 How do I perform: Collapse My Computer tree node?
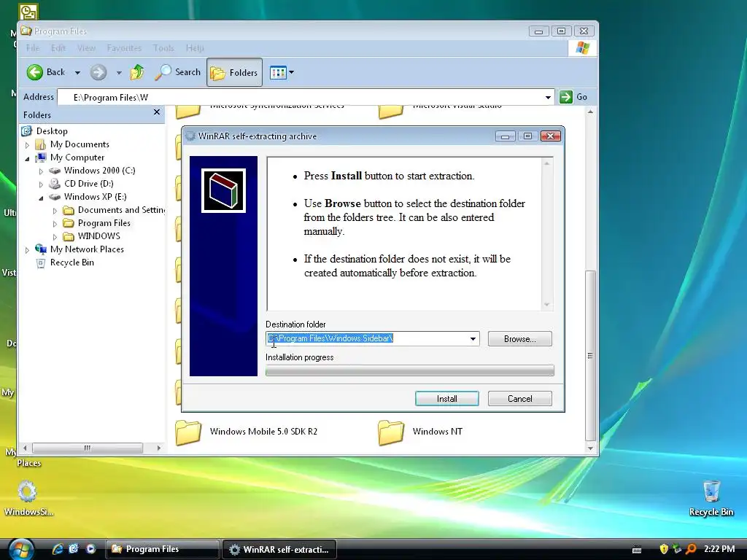(27, 158)
